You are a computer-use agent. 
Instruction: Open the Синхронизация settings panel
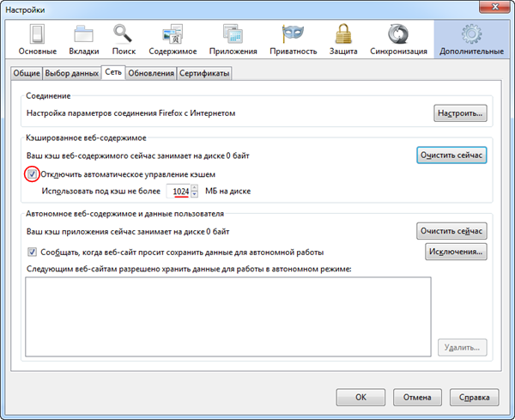coord(398,40)
